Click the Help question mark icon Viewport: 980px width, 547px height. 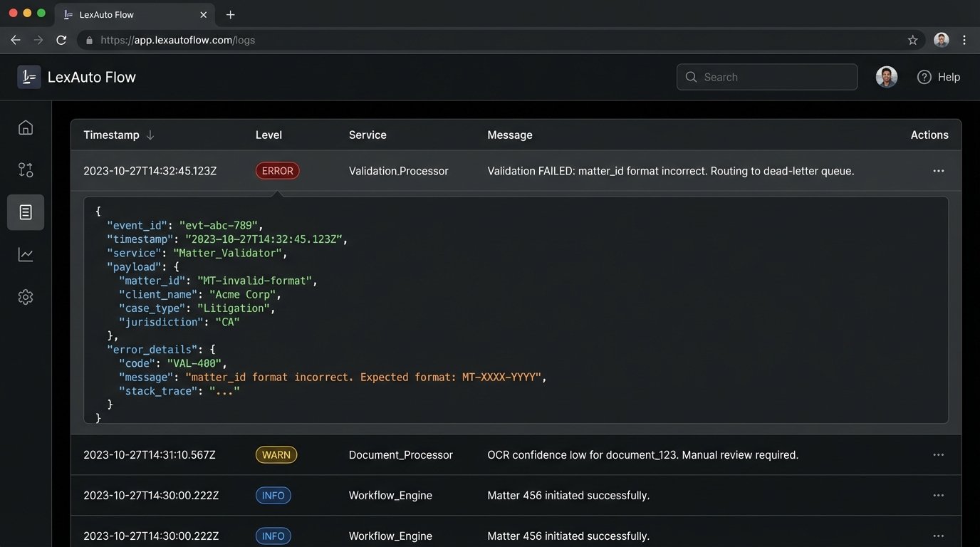[x=924, y=77]
